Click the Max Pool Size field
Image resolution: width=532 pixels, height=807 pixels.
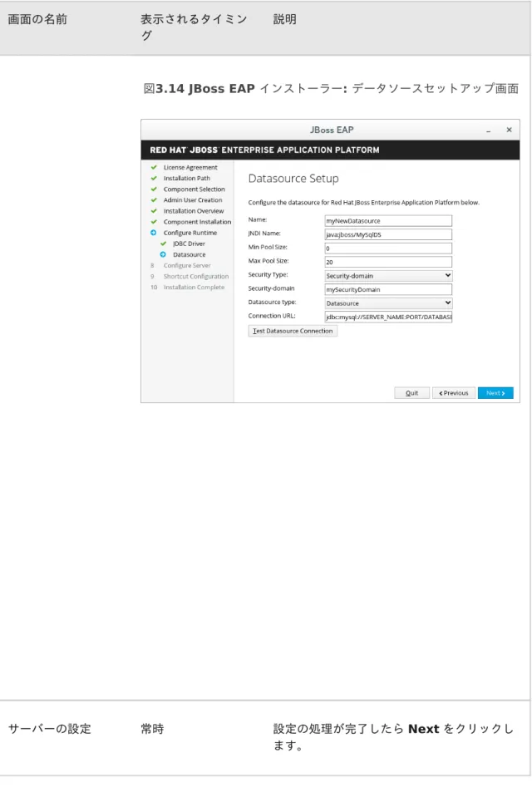click(388, 262)
